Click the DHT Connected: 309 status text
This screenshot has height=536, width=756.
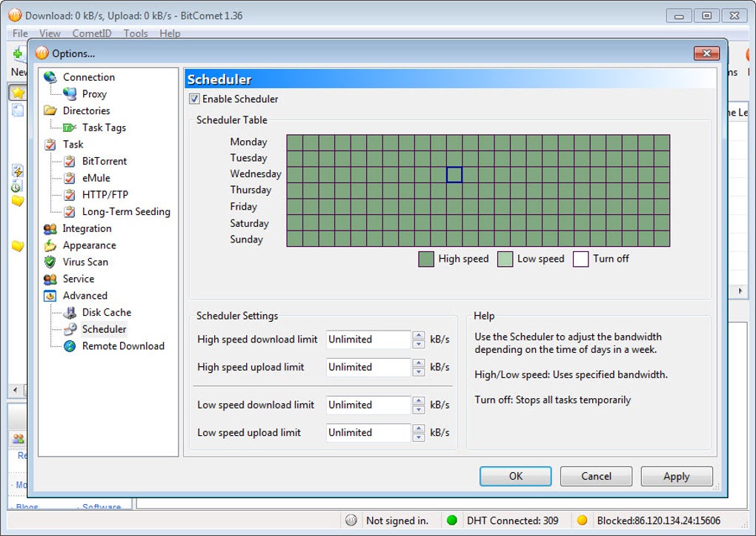coord(512,520)
